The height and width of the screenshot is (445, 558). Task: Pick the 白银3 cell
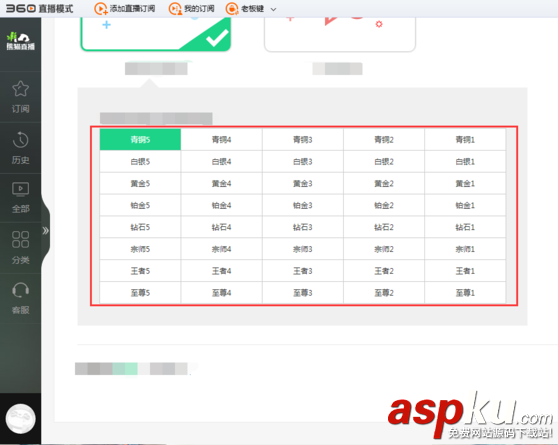click(302, 162)
